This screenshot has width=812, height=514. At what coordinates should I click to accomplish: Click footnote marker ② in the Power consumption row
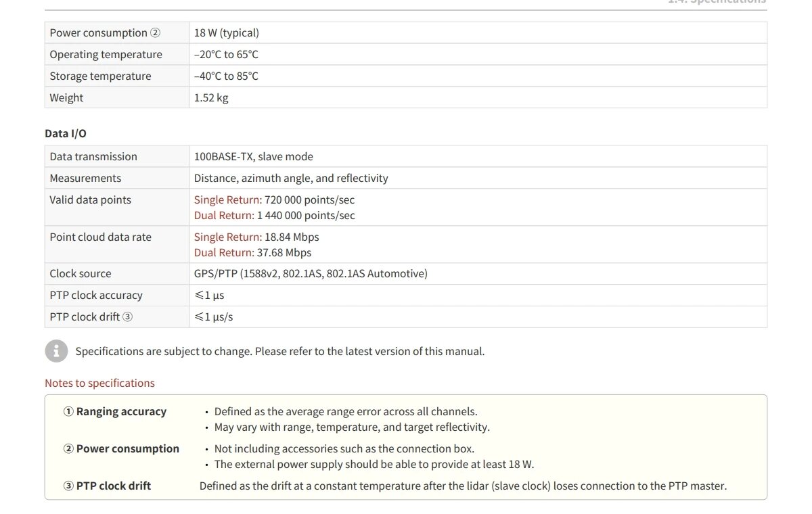point(156,33)
